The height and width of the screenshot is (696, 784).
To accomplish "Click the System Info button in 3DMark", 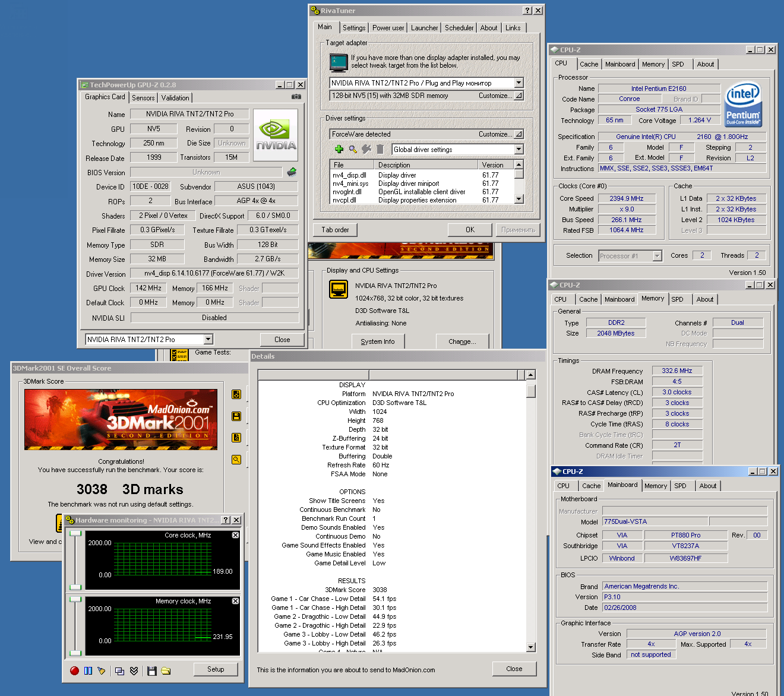I will pyautogui.click(x=377, y=341).
